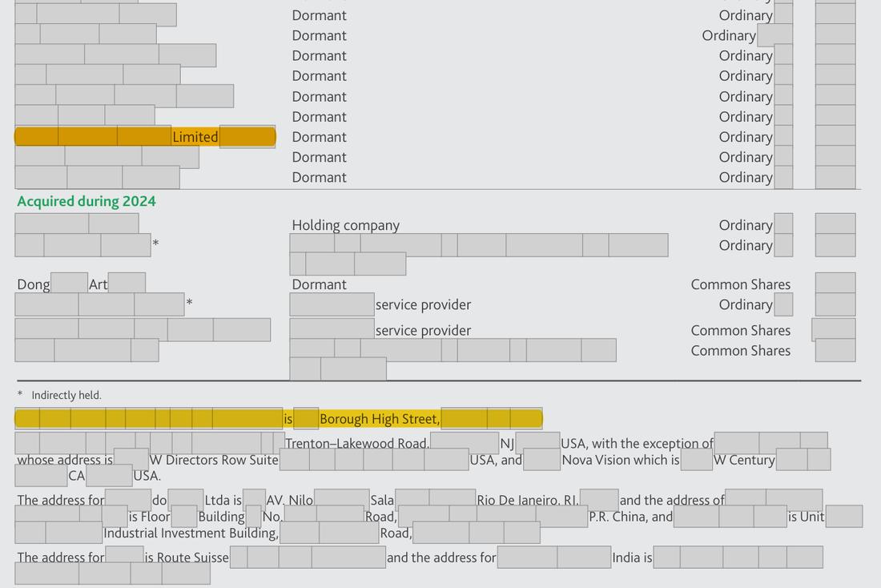Click 'Ordinary' in the highlighted Limited row
This screenshot has height=588, width=881.
click(x=746, y=137)
